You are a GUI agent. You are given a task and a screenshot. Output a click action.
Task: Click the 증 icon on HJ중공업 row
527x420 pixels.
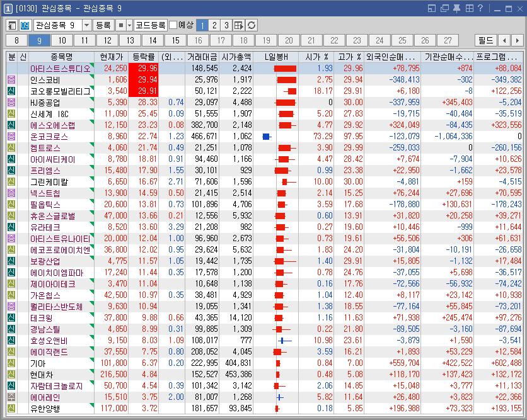(11, 103)
